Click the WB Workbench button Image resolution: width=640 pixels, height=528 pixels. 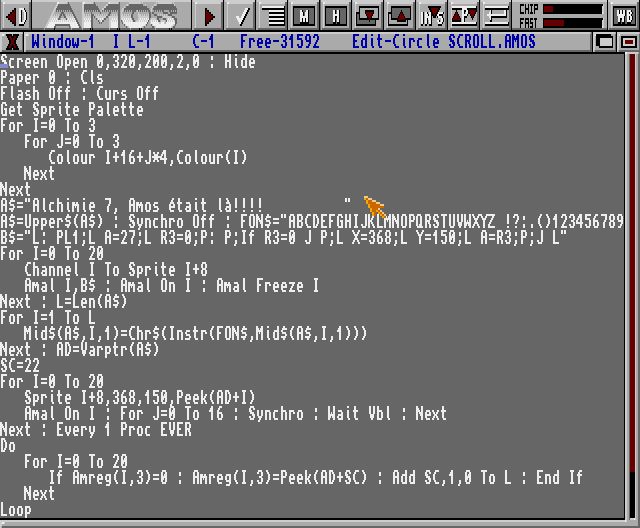624,16
